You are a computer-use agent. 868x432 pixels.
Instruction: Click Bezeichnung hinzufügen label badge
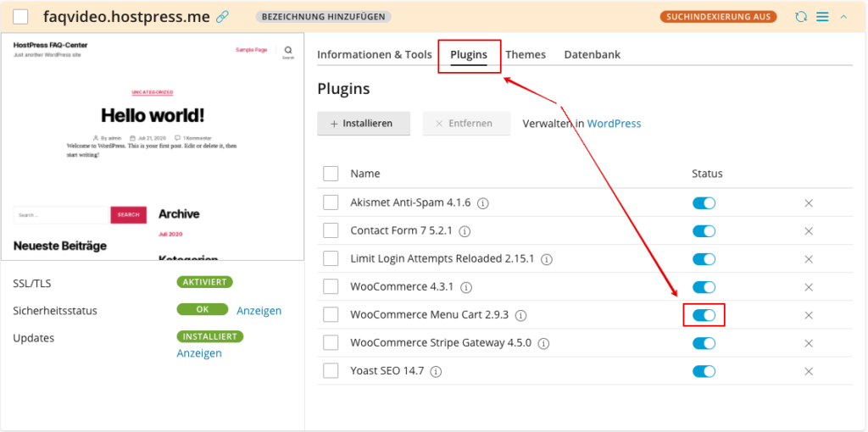click(x=323, y=17)
